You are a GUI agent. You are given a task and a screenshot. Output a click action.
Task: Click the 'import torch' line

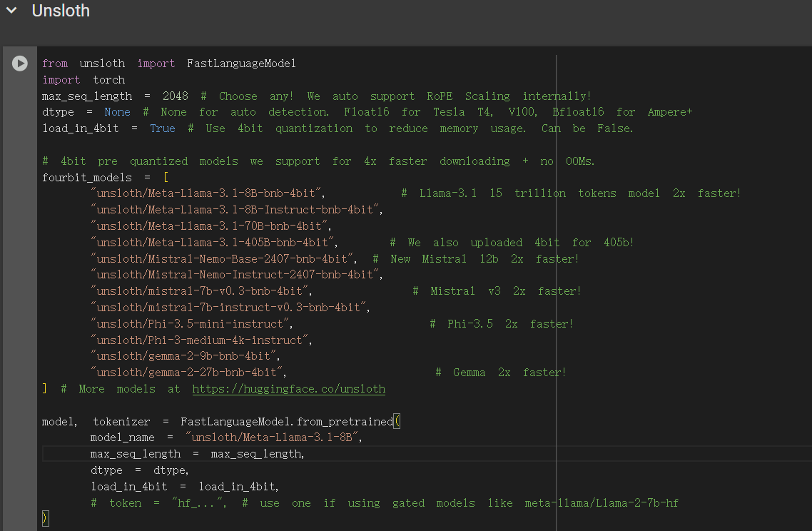click(83, 80)
